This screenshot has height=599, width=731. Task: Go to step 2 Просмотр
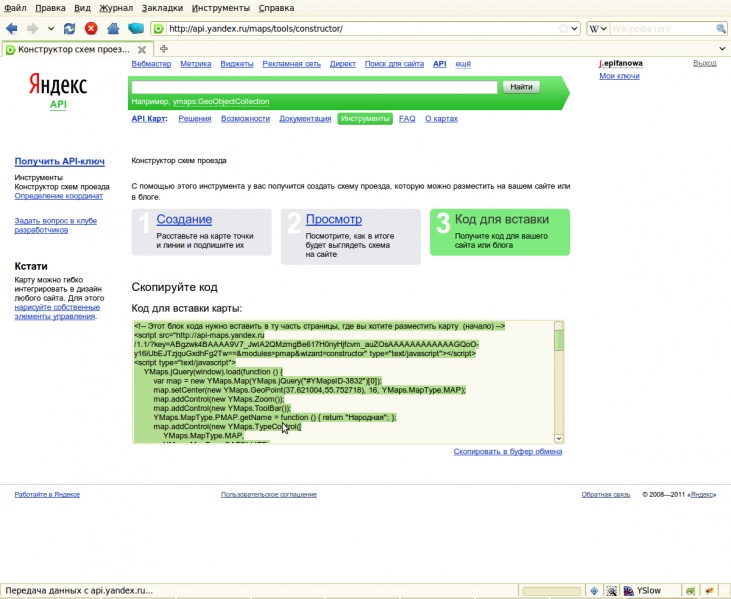(x=334, y=219)
